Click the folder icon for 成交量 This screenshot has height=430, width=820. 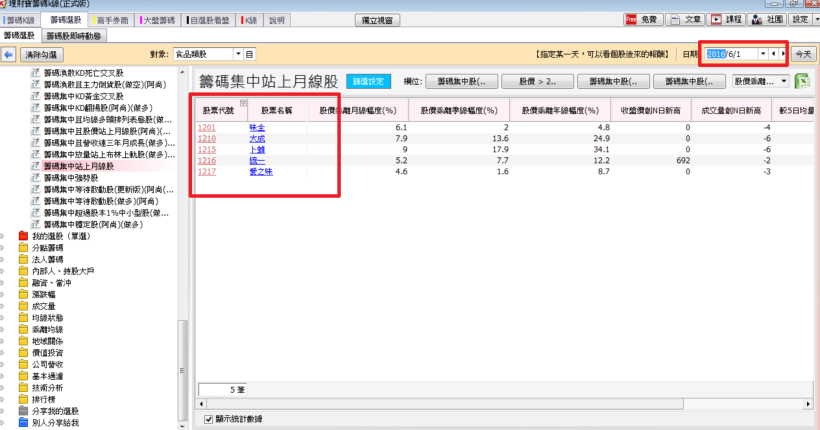click(23, 306)
